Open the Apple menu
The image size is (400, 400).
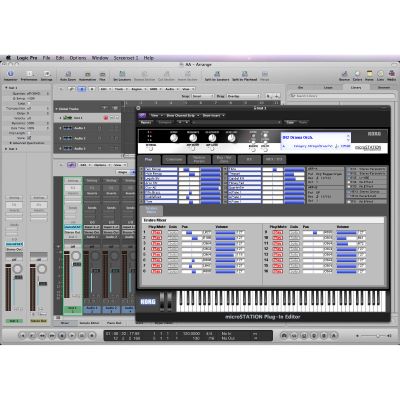pos(8,58)
